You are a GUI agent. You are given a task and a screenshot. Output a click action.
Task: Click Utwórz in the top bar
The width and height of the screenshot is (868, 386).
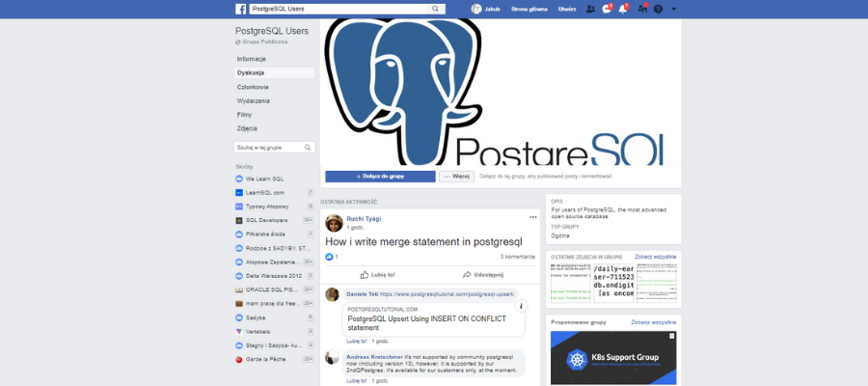tap(567, 9)
